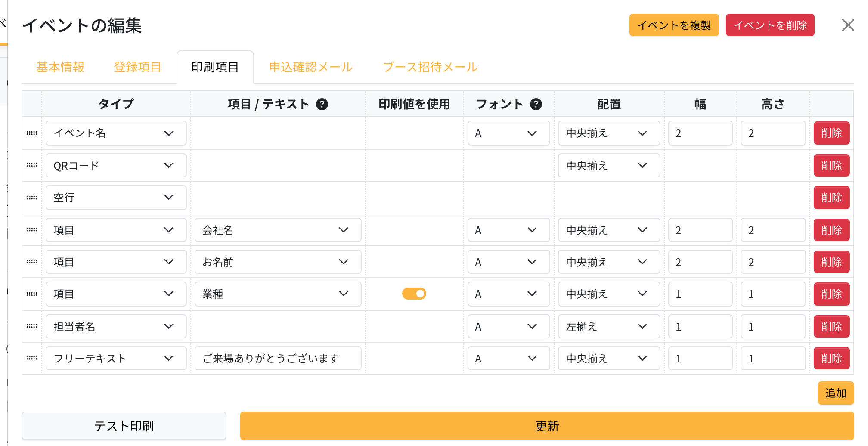Delete the 業種 row with 削除

click(831, 294)
